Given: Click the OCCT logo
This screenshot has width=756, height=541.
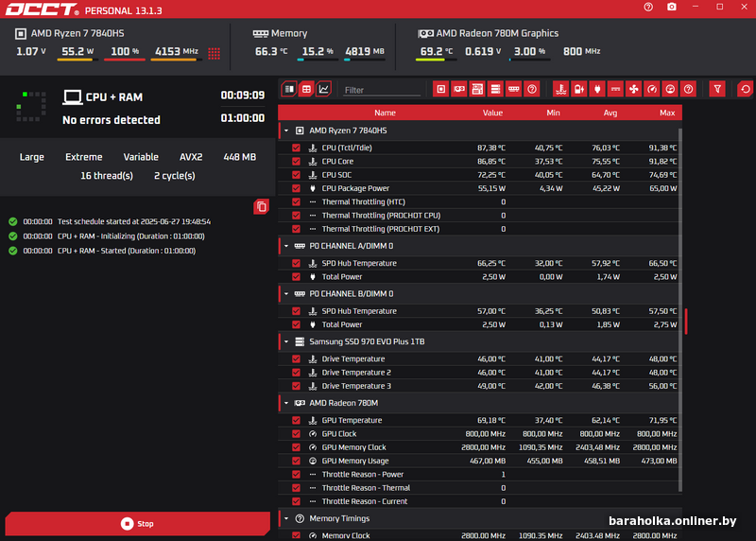Looking at the screenshot, I should click(x=42, y=9).
